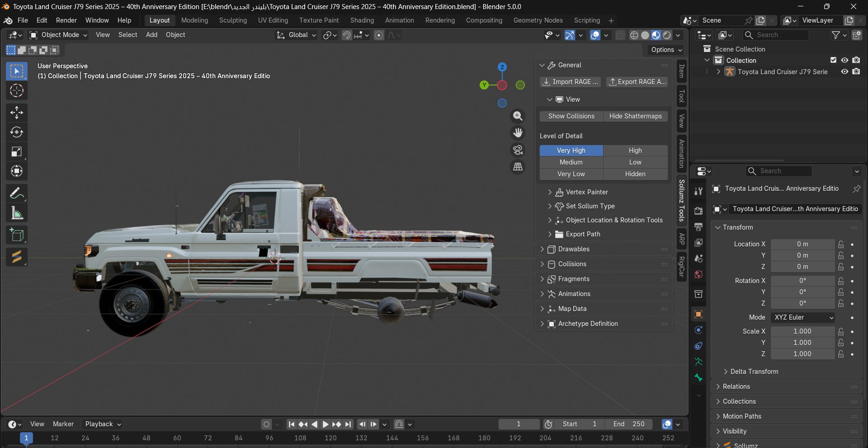Select the Add Cube tool
The height and width of the screenshot is (448, 868).
point(17,235)
